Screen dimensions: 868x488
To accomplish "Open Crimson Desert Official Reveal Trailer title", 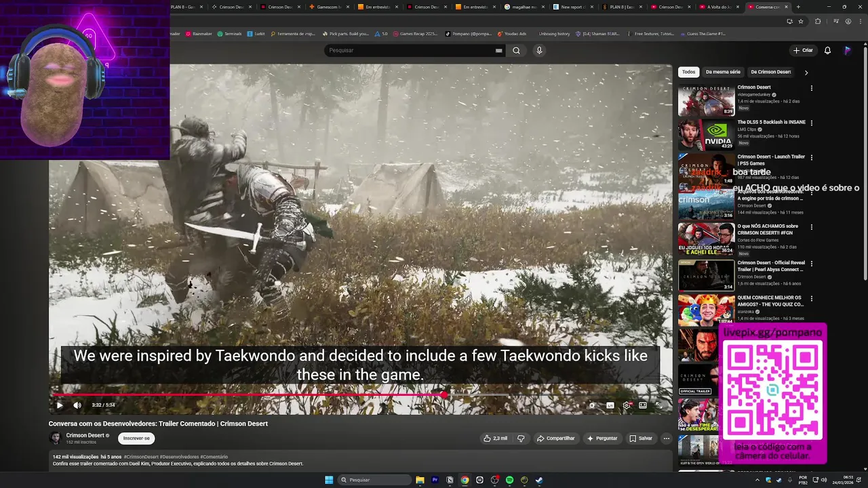I will (771, 266).
